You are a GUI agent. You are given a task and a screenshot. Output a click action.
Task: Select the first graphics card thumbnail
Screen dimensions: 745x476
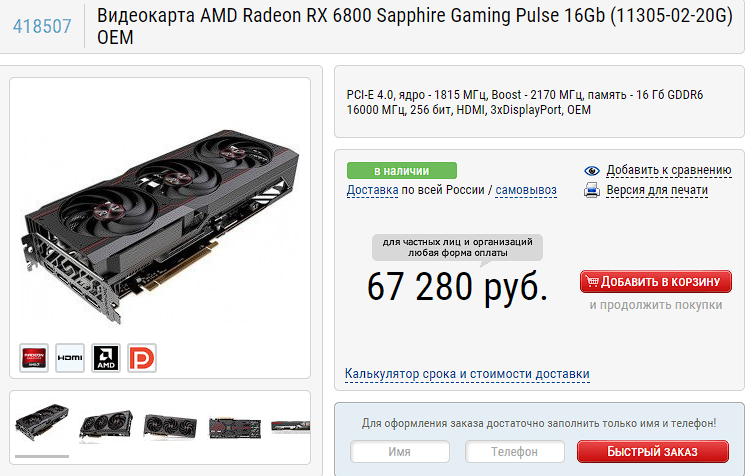[x=42, y=423]
